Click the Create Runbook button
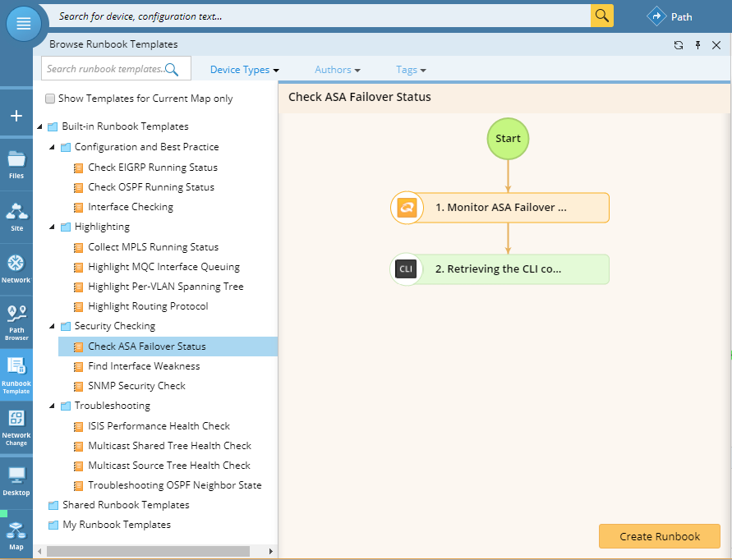The image size is (732, 560). [659, 536]
